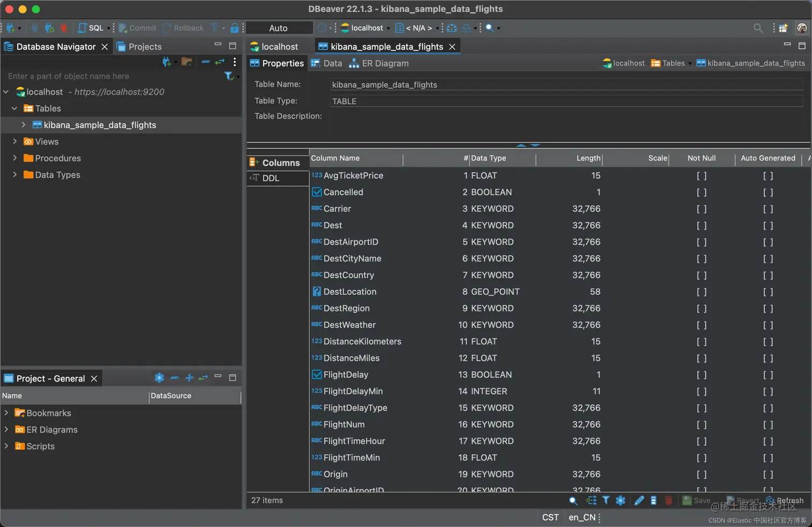The image size is (812, 527).
Task: Click the dashboard gauge icon in toolbar
Action: point(452,28)
